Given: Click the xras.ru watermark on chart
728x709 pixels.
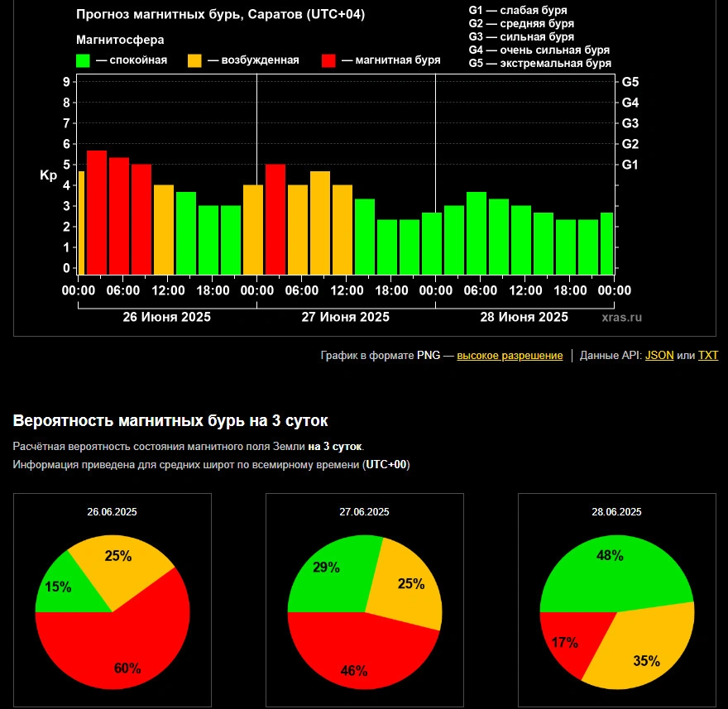Looking at the screenshot, I should (621, 317).
